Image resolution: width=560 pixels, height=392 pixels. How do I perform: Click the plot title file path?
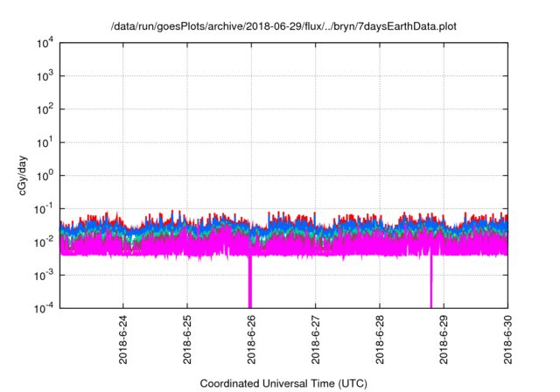283,26
